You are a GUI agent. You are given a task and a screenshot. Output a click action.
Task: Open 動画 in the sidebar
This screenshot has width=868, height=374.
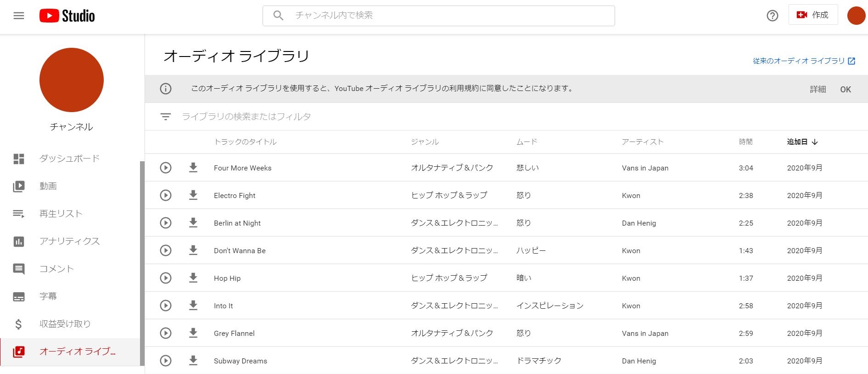point(70,186)
